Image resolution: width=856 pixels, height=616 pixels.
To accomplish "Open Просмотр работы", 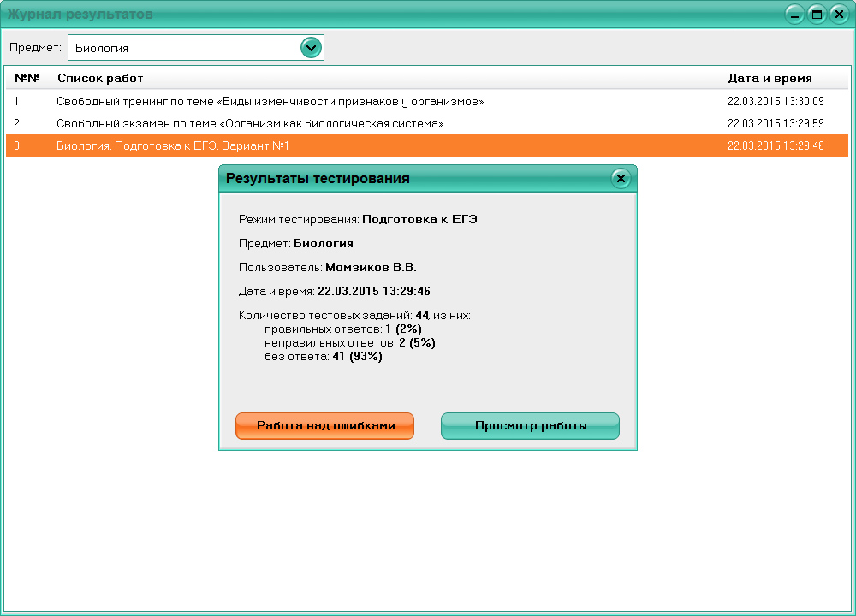I will point(530,425).
